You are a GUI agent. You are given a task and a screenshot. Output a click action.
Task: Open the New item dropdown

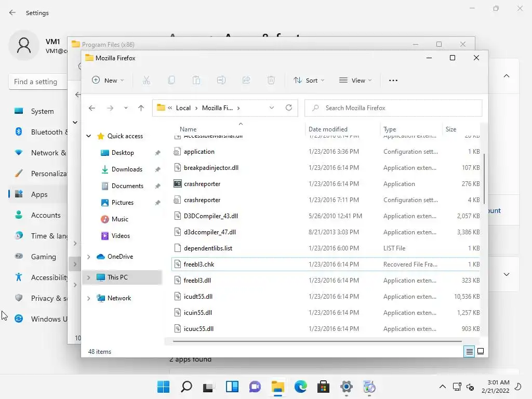tap(108, 81)
